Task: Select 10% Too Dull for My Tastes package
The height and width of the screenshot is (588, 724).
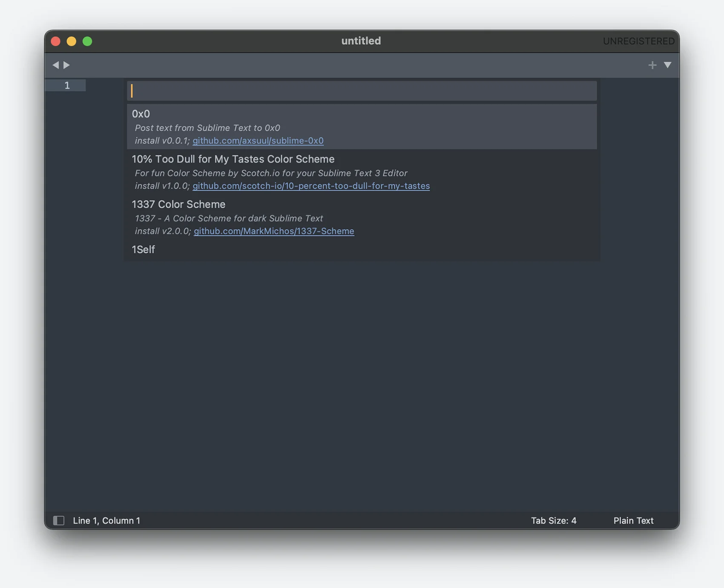Action: (x=362, y=172)
